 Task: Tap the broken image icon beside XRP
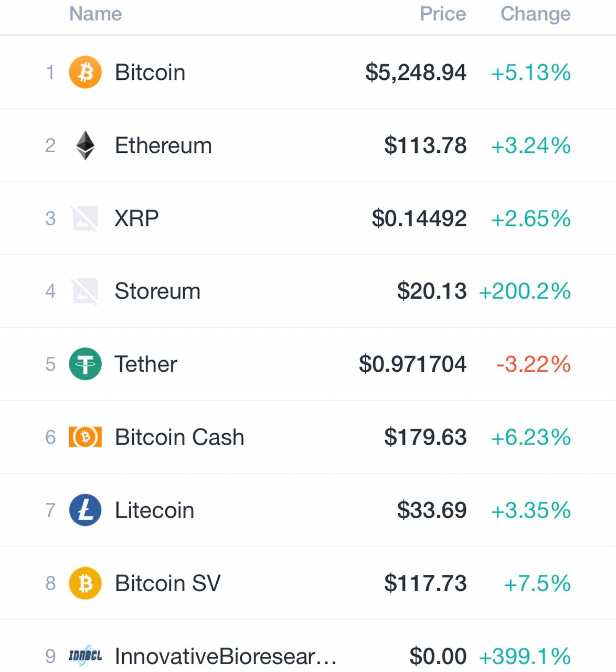click(85, 218)
